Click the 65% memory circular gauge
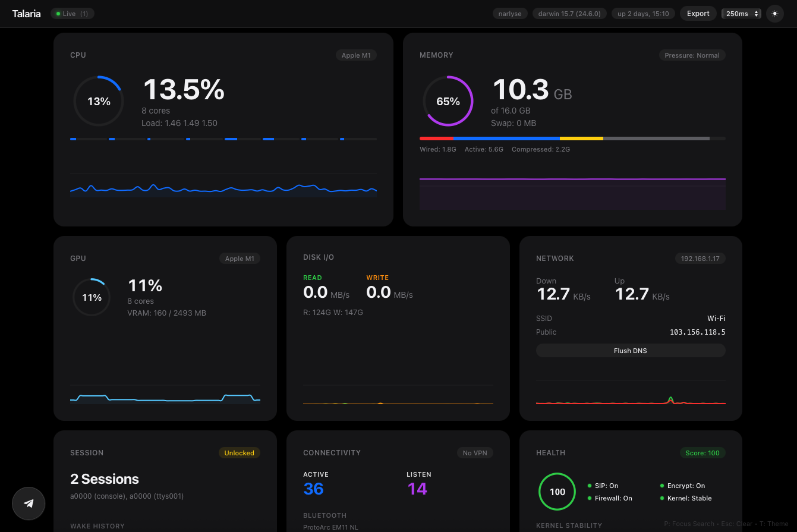Viewport: 797px width, 532px height. pos(448,101)
